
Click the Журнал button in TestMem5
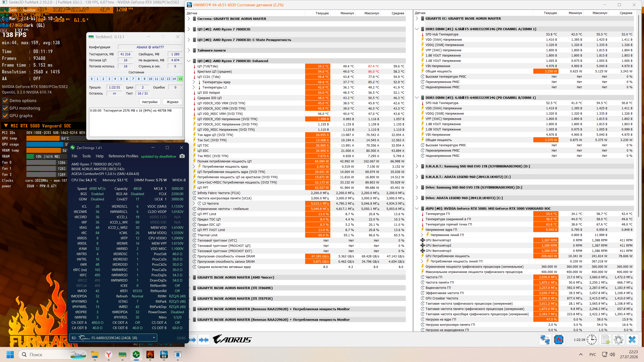pos(173,102)
